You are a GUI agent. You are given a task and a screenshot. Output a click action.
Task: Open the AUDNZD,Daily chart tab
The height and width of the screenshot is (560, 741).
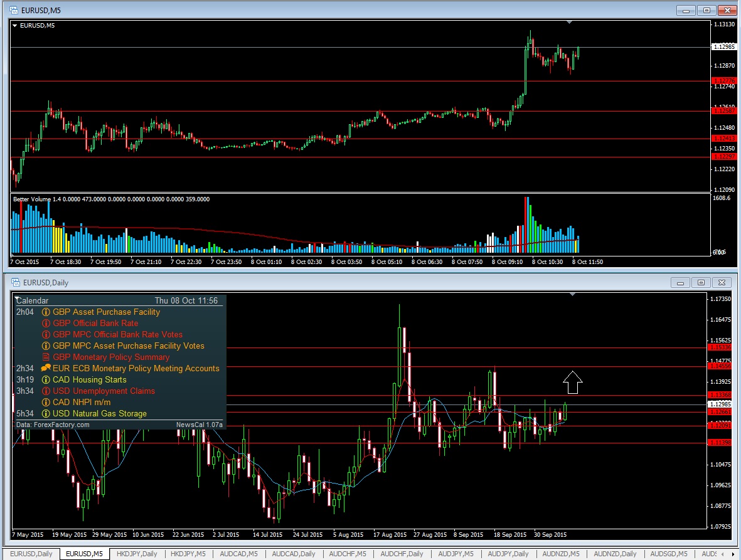[x=615, y=554]
